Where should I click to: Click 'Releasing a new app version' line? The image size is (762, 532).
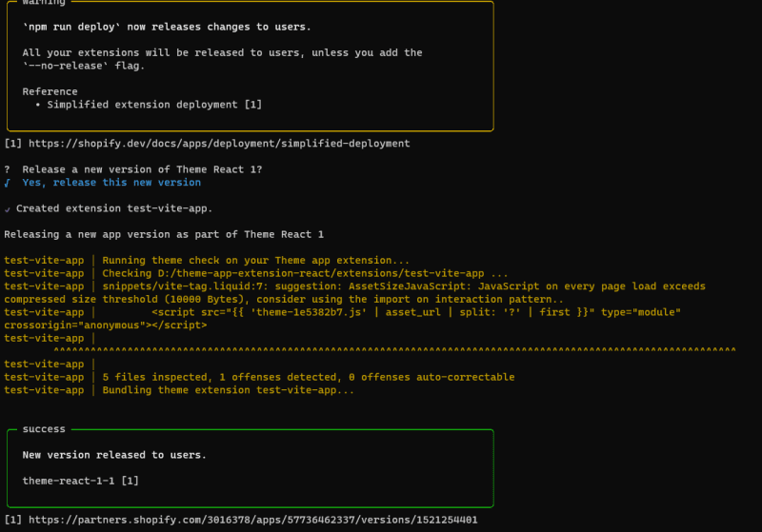[164, 234]
